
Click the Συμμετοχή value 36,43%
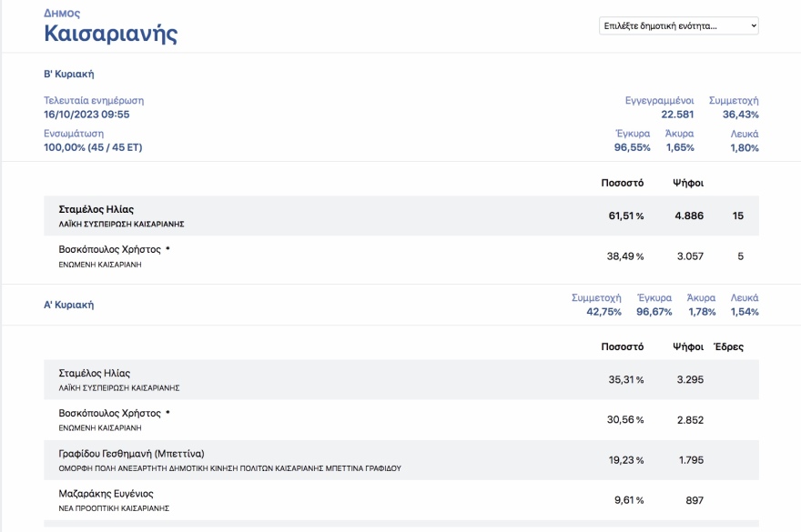740,115
